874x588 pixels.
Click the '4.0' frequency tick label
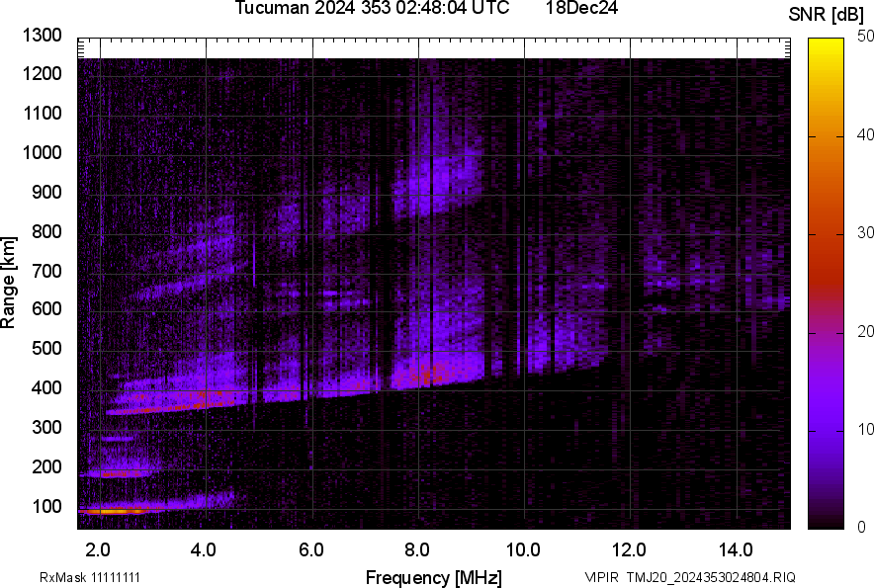204,550
